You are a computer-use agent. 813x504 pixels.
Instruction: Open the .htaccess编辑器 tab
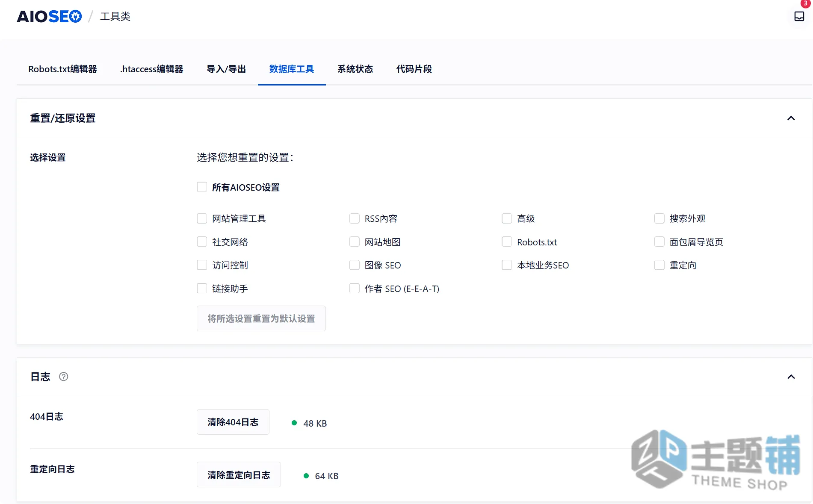tap(151, 69)
